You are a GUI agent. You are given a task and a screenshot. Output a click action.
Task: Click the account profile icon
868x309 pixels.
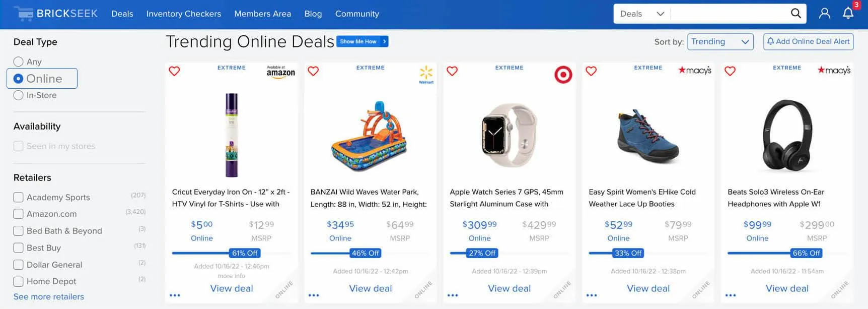pos(824,14)
